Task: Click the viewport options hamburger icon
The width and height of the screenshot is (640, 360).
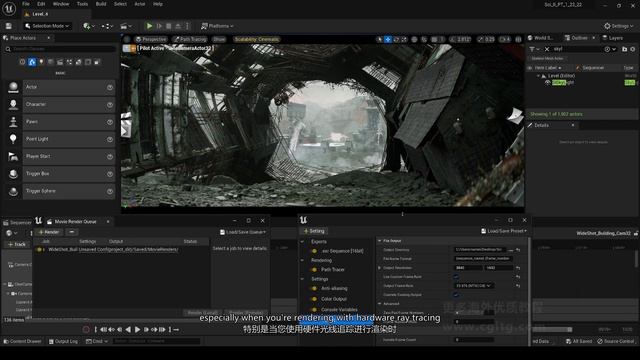Action: pyautogui.click(x=127, y=39)
